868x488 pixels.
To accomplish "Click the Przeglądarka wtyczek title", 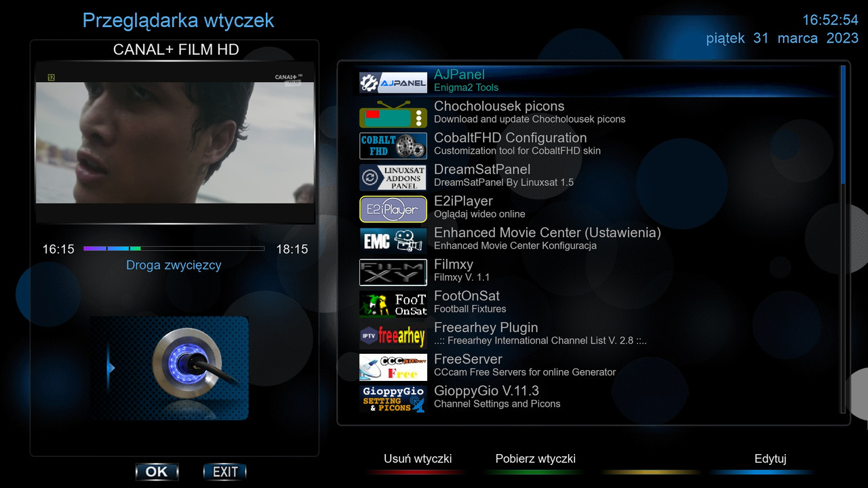I will pos(178,20).
